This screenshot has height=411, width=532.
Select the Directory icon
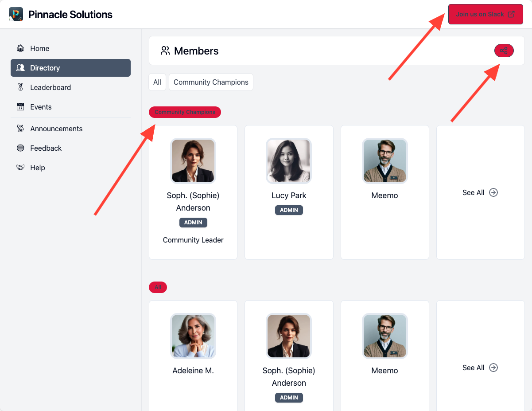coord(20,67)
